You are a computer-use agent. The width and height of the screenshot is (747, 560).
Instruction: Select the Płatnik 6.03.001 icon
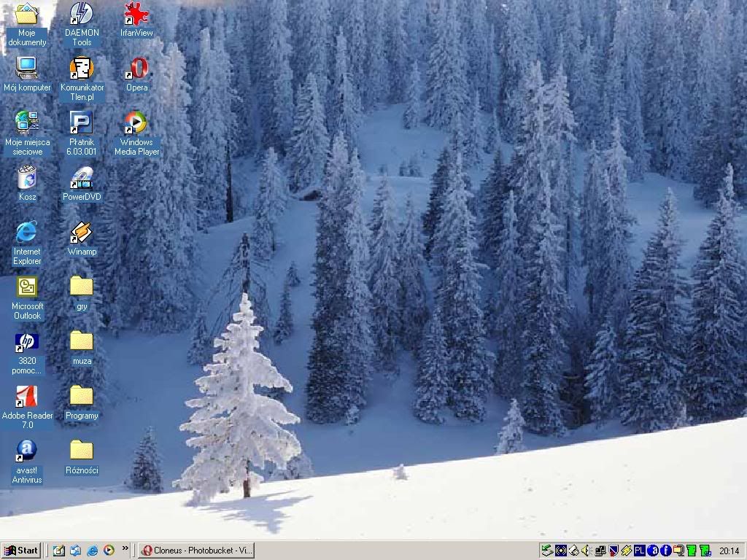[82, 124]
